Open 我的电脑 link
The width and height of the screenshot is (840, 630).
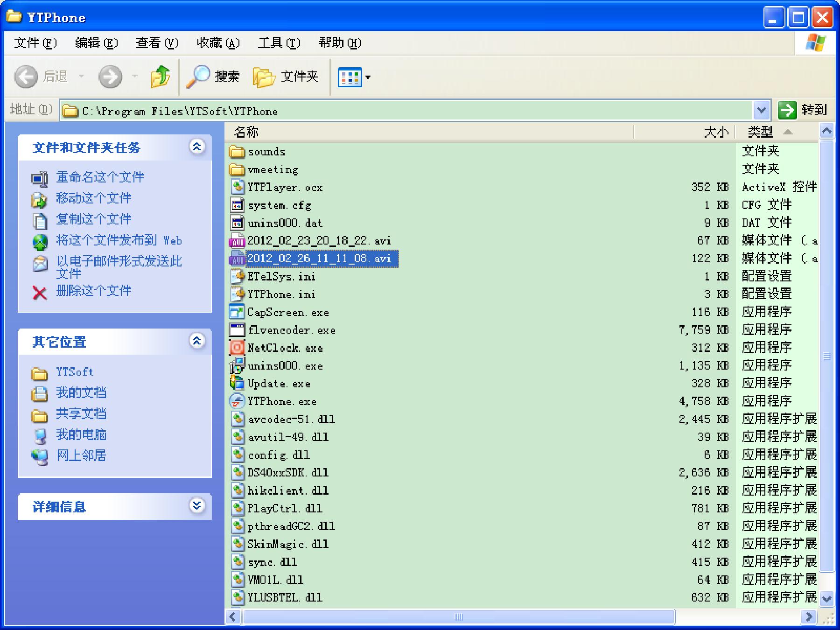pyautogui.click(x=81, y=435)
